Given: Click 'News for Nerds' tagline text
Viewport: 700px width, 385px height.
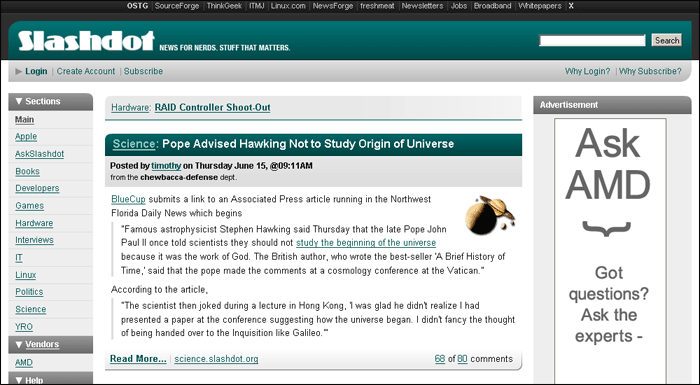Looking at the screenshot, I should (225, 48).
